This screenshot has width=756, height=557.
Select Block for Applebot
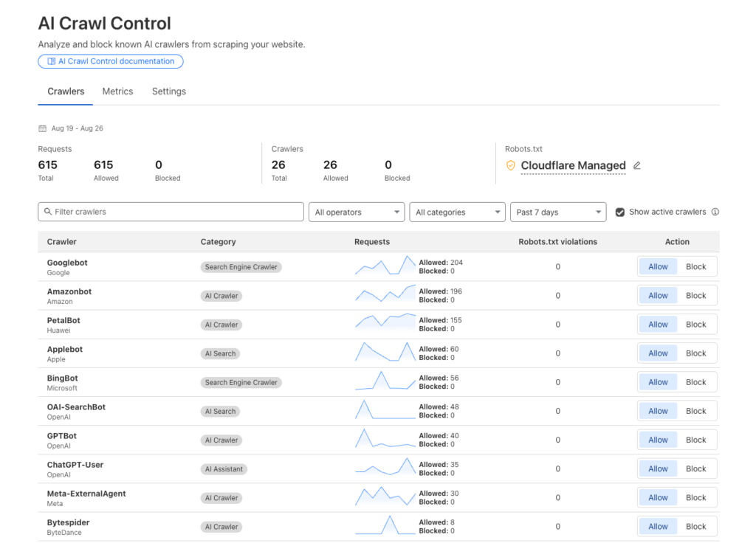coord(695,353)
